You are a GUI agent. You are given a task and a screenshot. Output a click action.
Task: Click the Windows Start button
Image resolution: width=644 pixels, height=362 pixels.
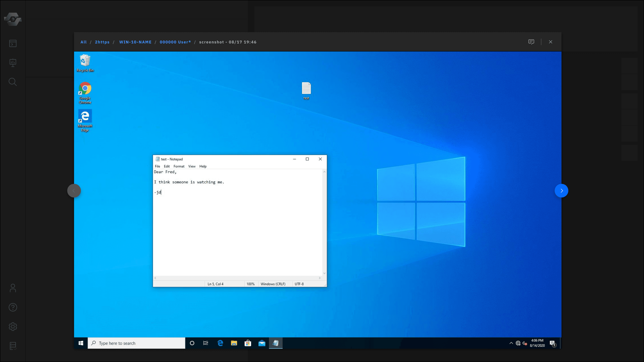(81, 343)
